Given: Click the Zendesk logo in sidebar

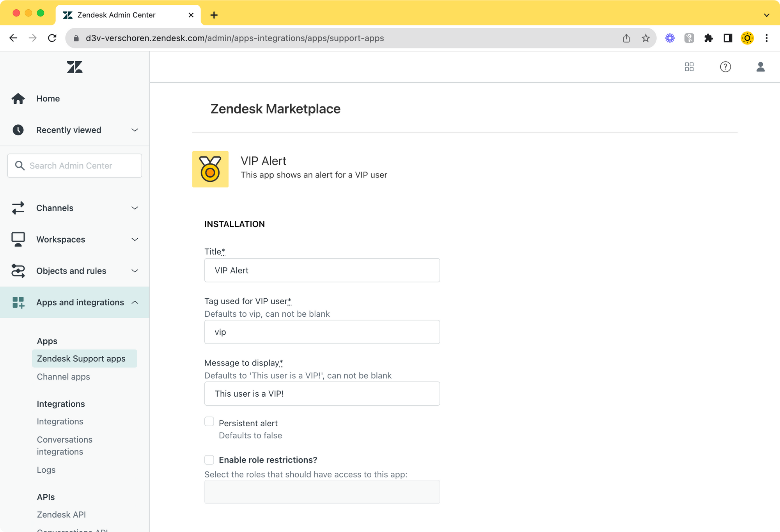Looking at the screenshot, I should [74, 67].
